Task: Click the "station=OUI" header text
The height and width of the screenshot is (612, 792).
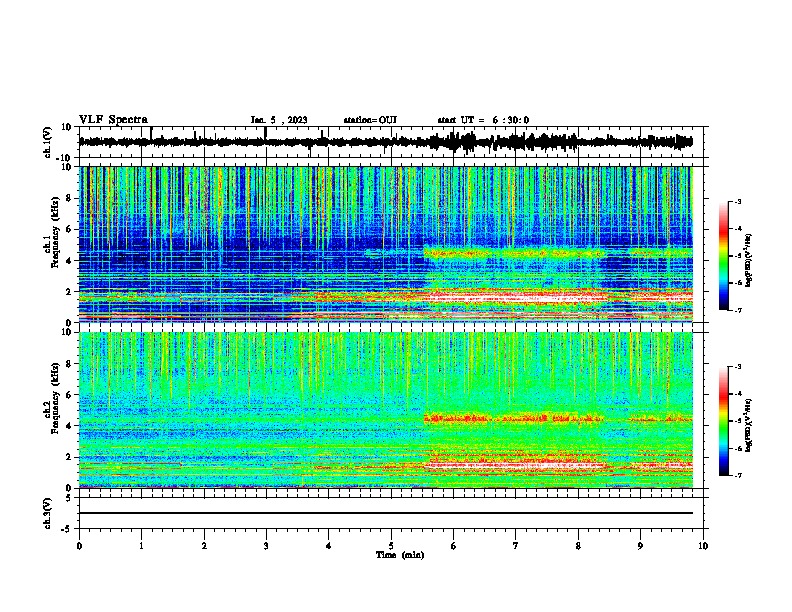Action: click(x=370, y=120)
